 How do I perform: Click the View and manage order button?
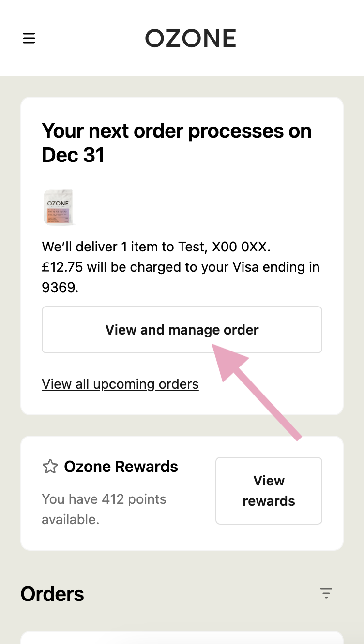182,330
